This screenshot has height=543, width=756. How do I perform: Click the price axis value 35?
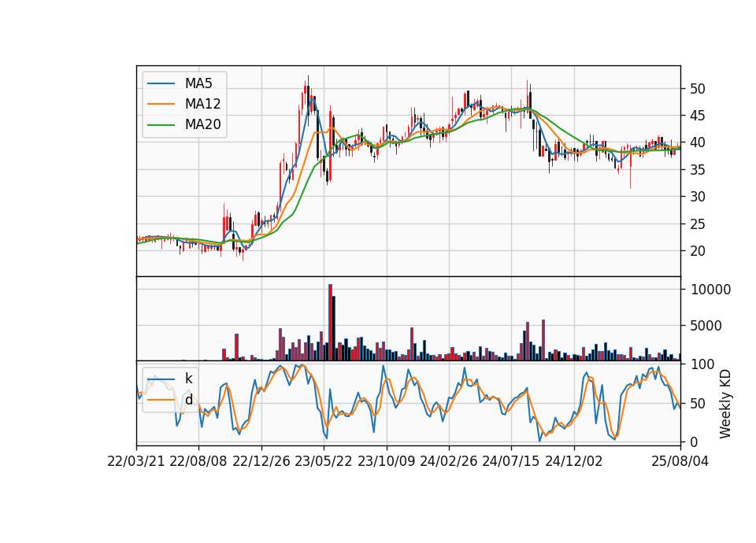coord(698,170)
